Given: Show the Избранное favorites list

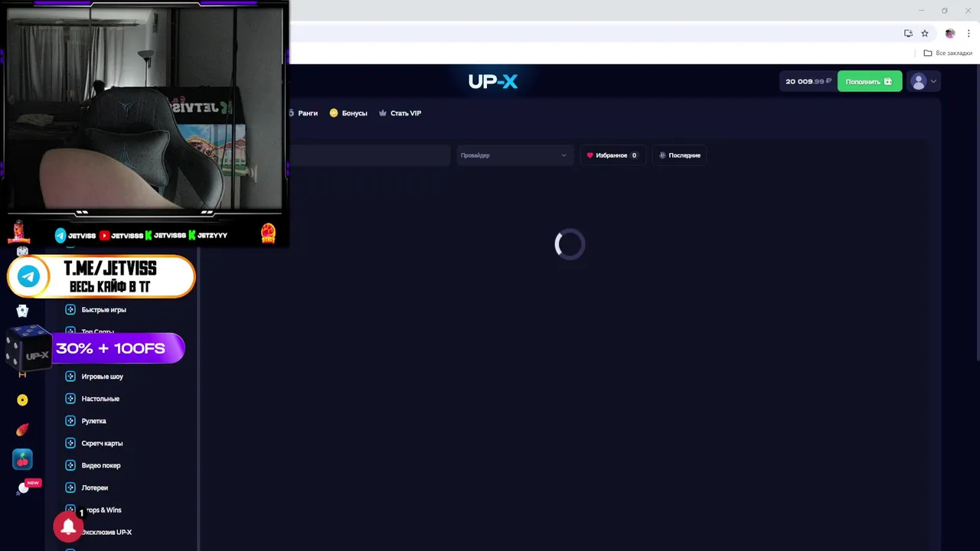Looking at the screenshot, I should coord(612,155).
